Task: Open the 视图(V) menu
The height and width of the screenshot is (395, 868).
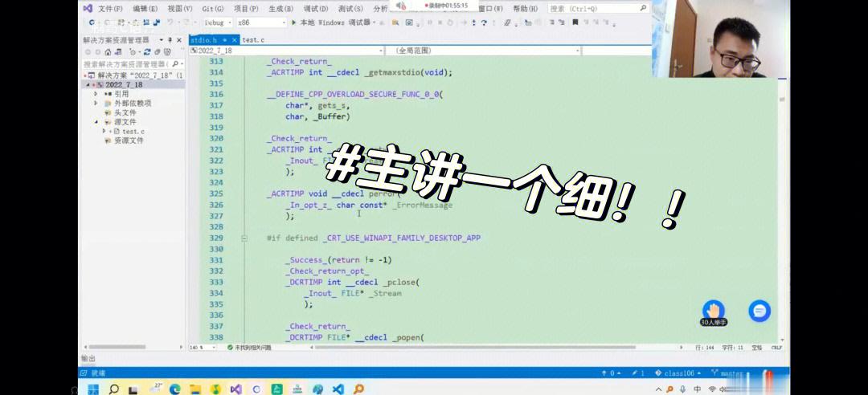Action: click(x=180, y=8)
